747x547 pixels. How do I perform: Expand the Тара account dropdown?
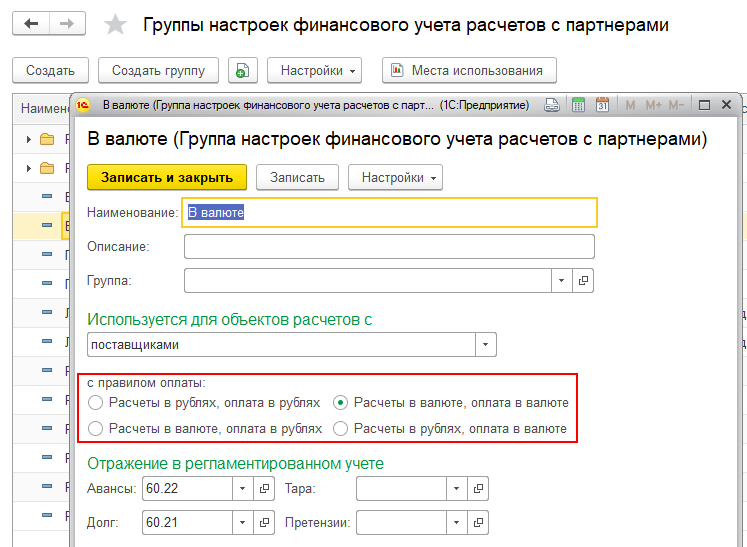(456, 489)
